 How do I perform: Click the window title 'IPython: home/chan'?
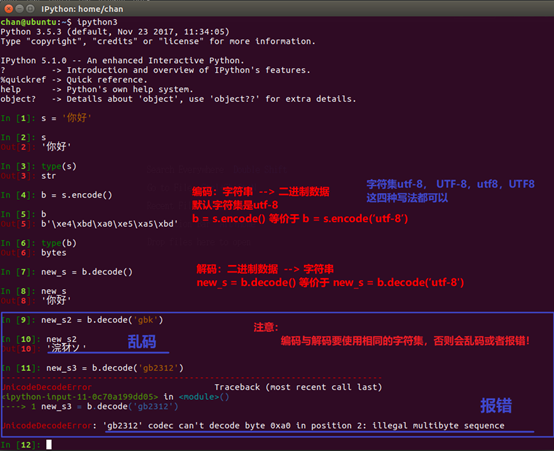(x=82, y=9)
